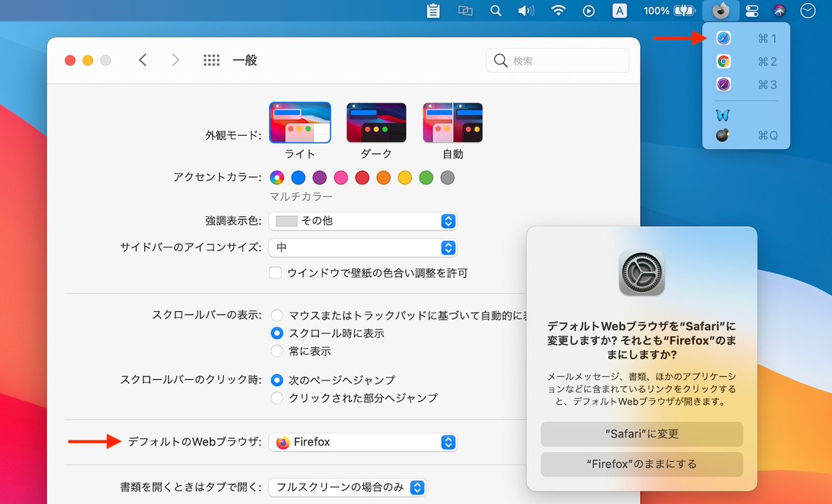832x504 pixels.
Task: Toggle ウインドウで壁紙の色合い調整を許可 checkbox
Action: pyautogui.click(x=275, y=273)
